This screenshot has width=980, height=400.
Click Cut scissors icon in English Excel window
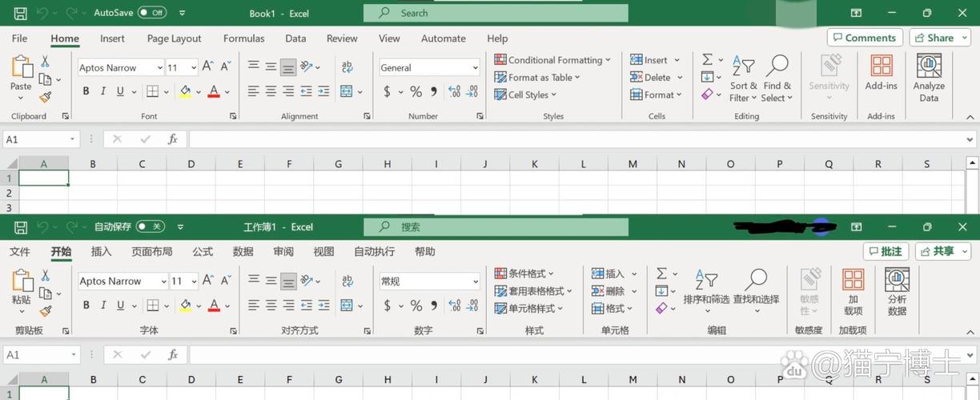pyautogui.click(x=46, y=62)
